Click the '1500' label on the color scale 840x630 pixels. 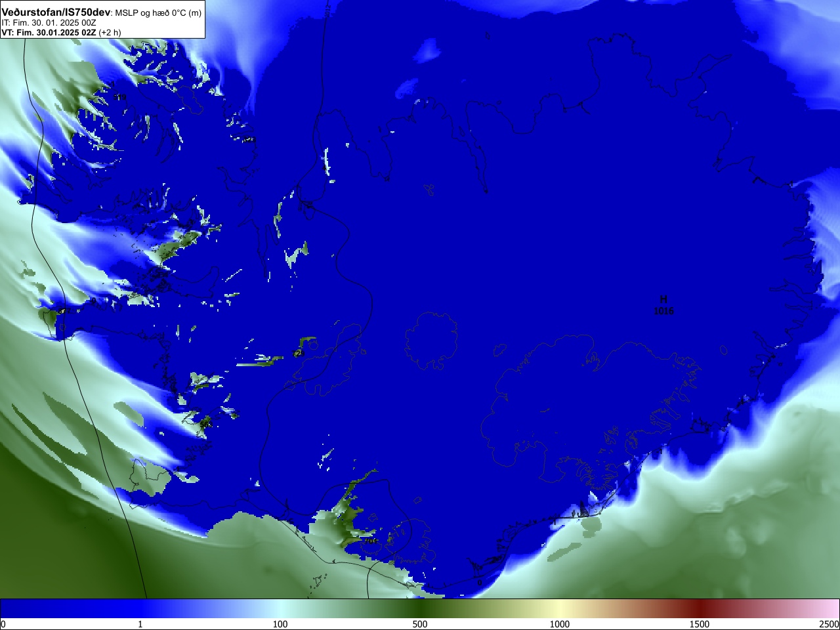[x=700, y=624]
